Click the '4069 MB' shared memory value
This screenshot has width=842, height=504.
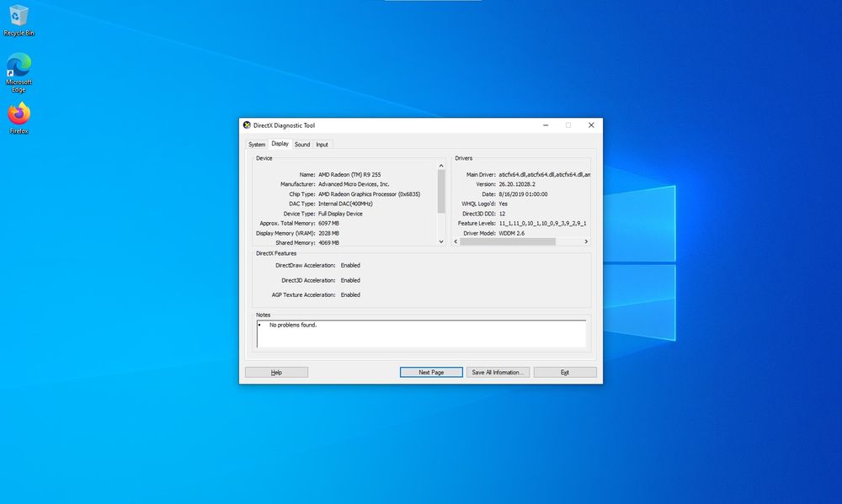click(328, 242)
